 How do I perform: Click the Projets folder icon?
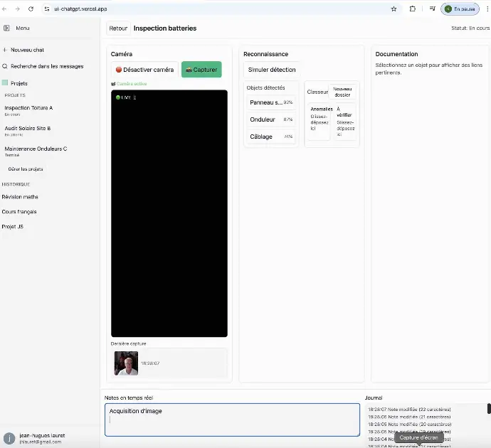tap(5, 83)
